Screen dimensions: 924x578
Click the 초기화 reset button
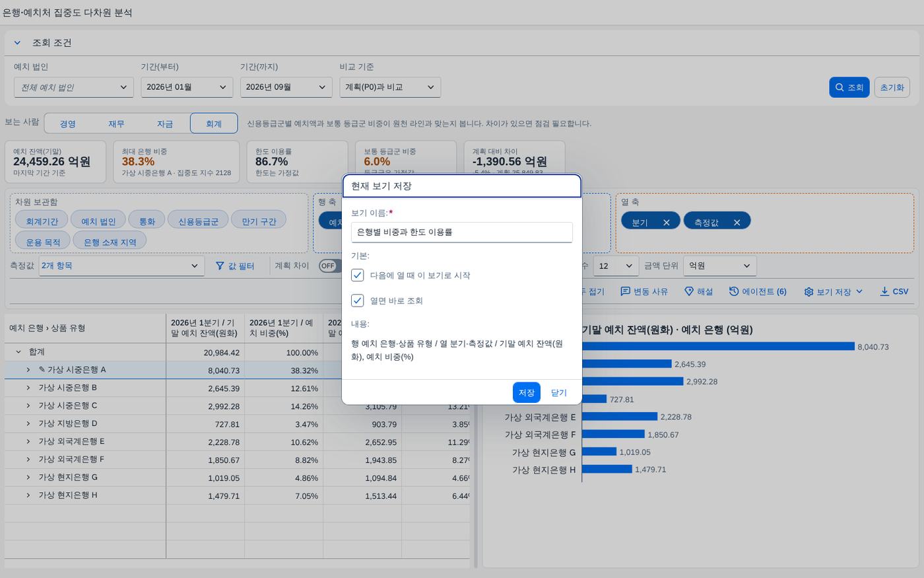click(892, 87)
